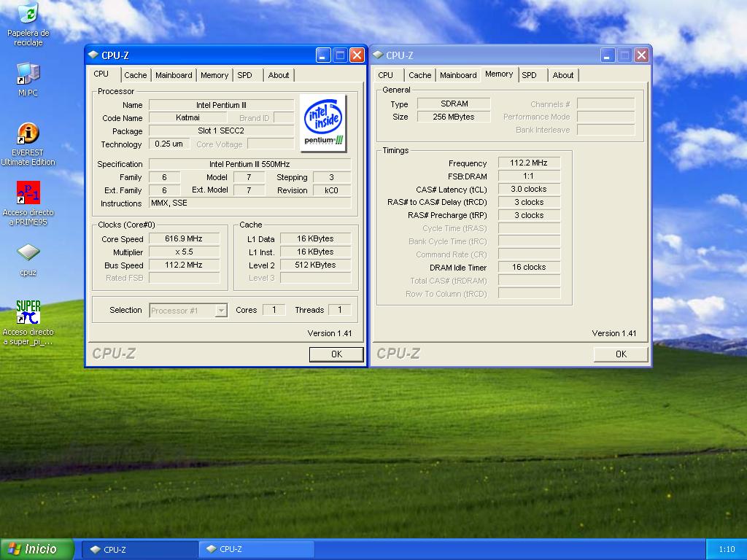Image resolution: width=747 pixels, height=560 pixels.
Task: Click the title bar icon of left CPU-Z window
Action: point(93,55)
